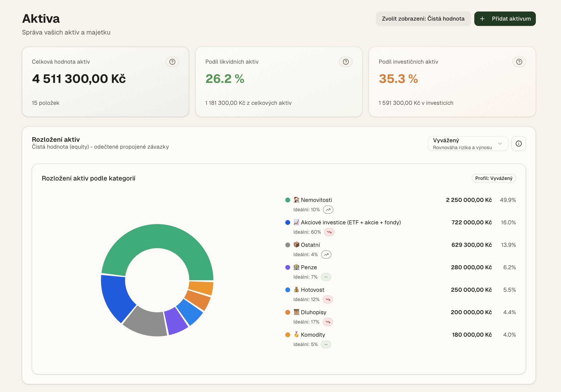Click 1 591 300,00 Kč v investicích text
This screenshot has height=392, width=561.
coord(416,103)
